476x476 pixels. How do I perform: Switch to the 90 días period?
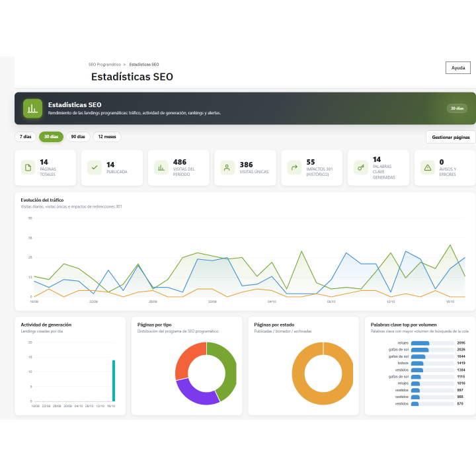pyautogui.click(x=78, y=137)
